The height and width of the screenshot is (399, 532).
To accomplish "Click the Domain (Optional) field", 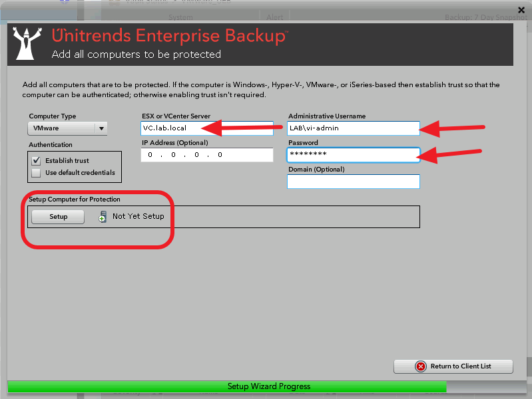I will tap(354, 182).
